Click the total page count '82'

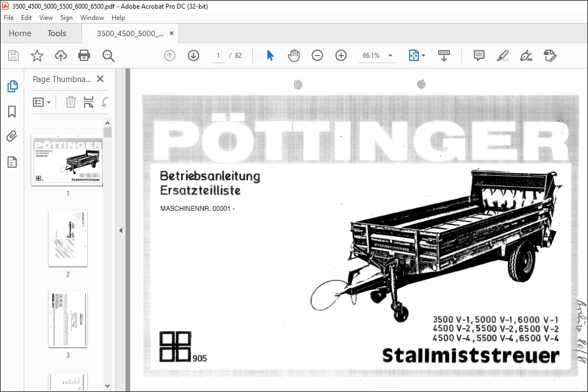tap(238, 56)
